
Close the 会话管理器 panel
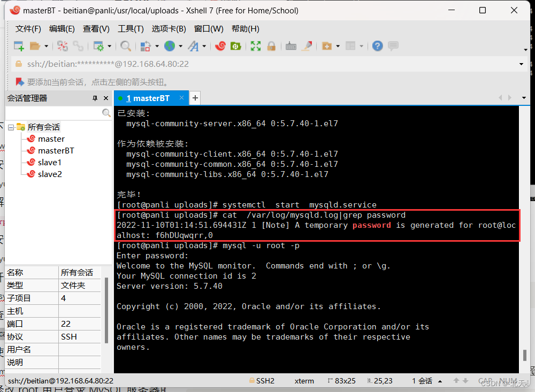106,98
